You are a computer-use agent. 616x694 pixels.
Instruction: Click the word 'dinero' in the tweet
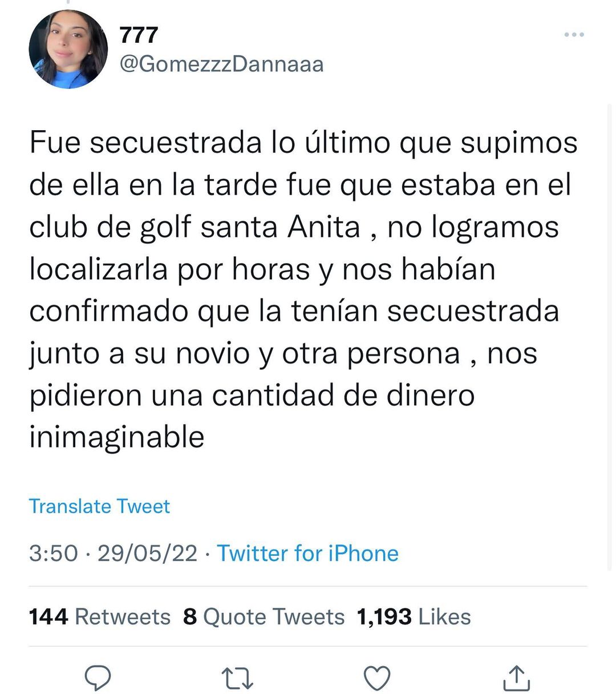(430, 396)
